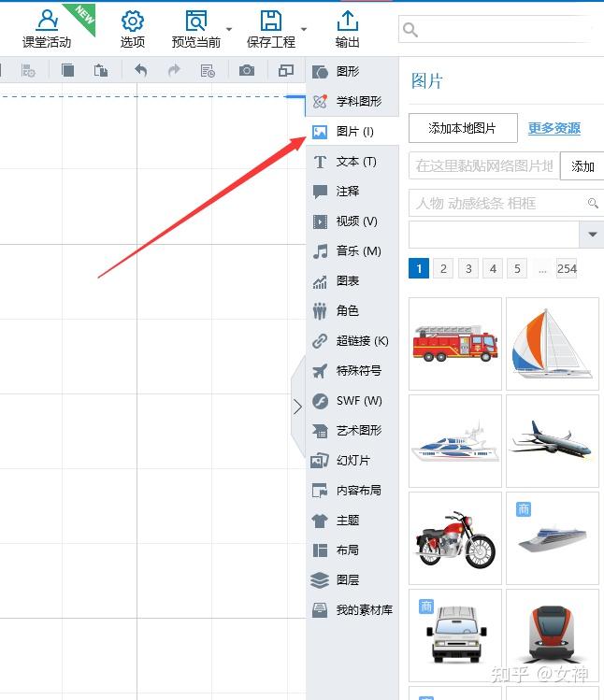604x700 pixels.
Task: Click the 音乐 (M) music note icon
Action: [320, 251]
